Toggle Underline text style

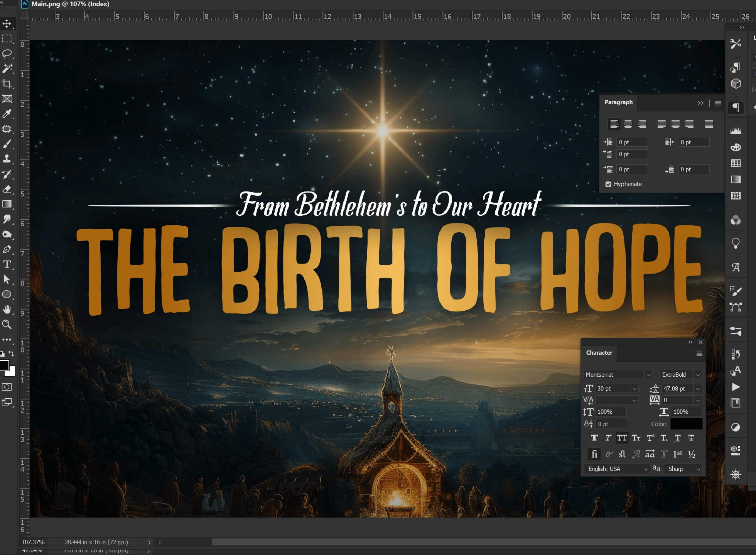678,438
